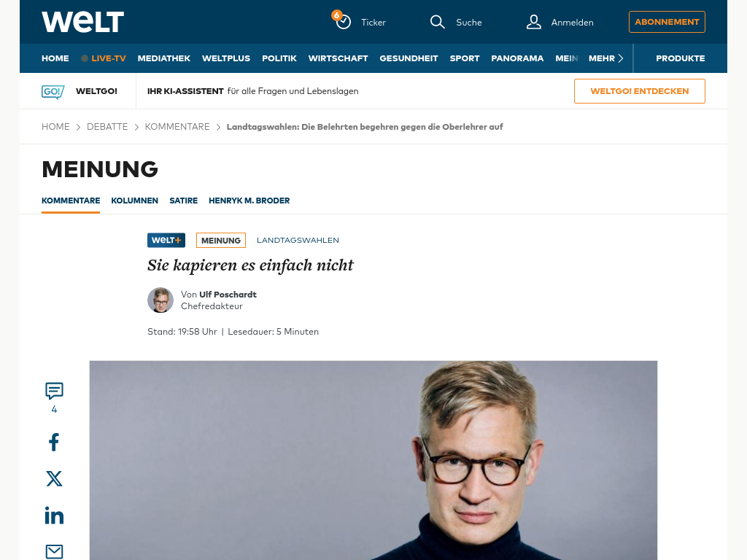
Task: Open the comments speech bubble icon
Action: tap(54, 391)
